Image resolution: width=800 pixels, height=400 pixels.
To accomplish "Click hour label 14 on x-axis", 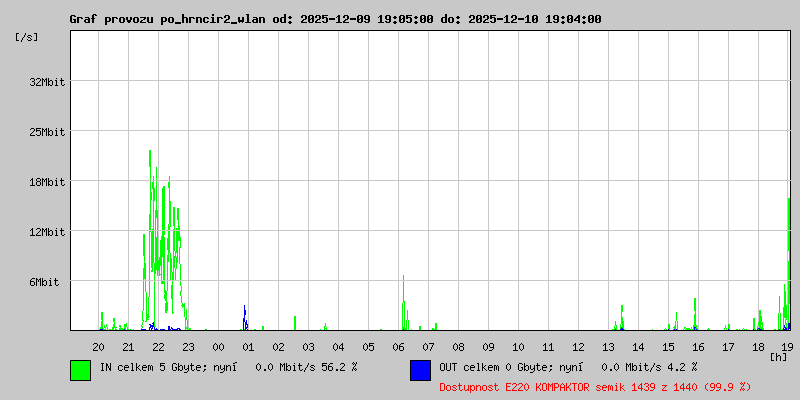I will coord(638,347).
